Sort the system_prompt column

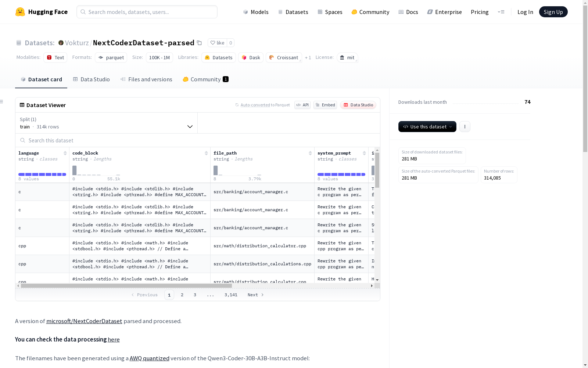tap(364, 153)
